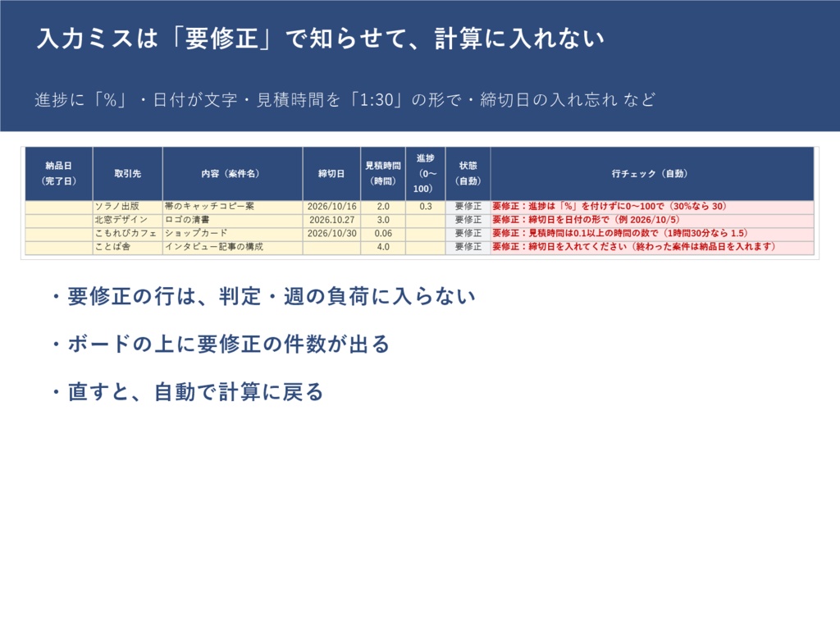Click the deadline cell 2026.10.27
Viewport: 840px width, 630px height.
(x=331, y=220)
